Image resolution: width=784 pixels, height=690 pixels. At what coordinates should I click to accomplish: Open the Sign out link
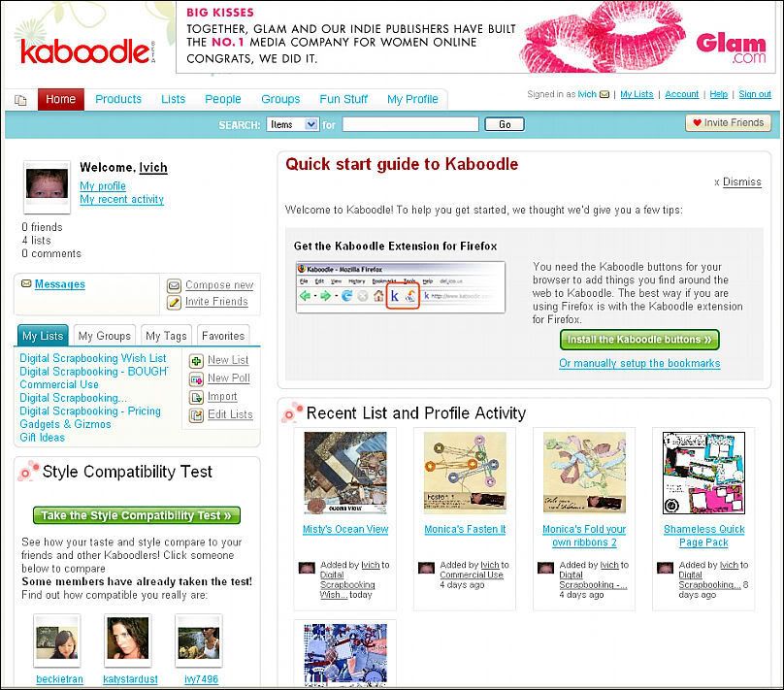click(x=755, y=94)
